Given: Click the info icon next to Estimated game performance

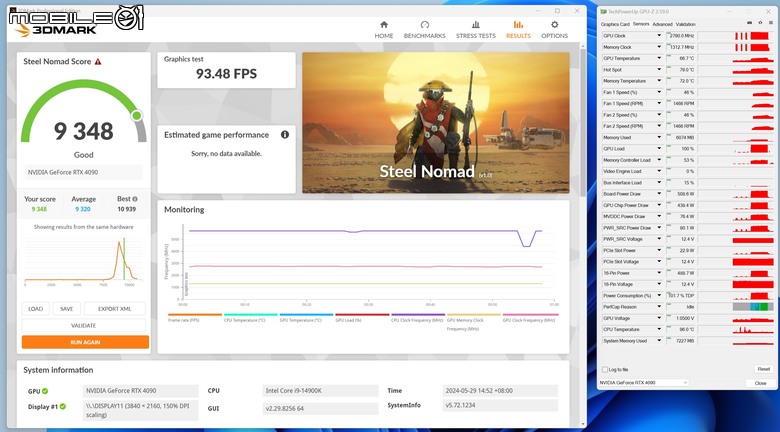Looking at the screenshot, I should coord(285,134).
